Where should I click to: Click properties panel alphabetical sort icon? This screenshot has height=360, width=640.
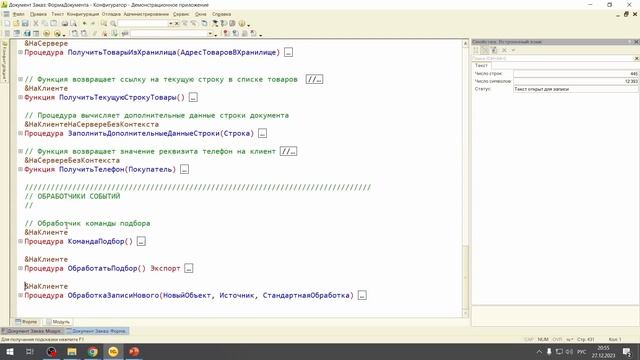coord(485,50)
